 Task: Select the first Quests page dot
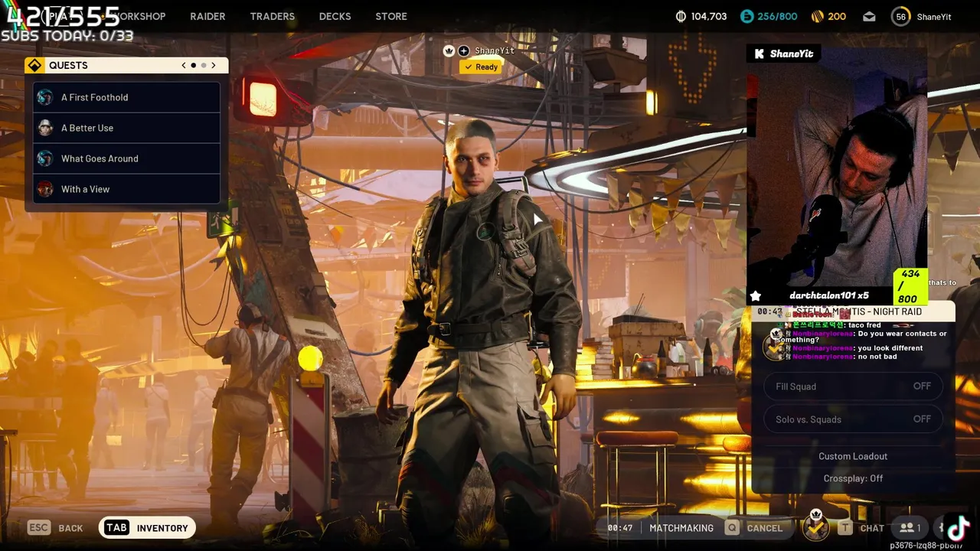pos(193,66)
